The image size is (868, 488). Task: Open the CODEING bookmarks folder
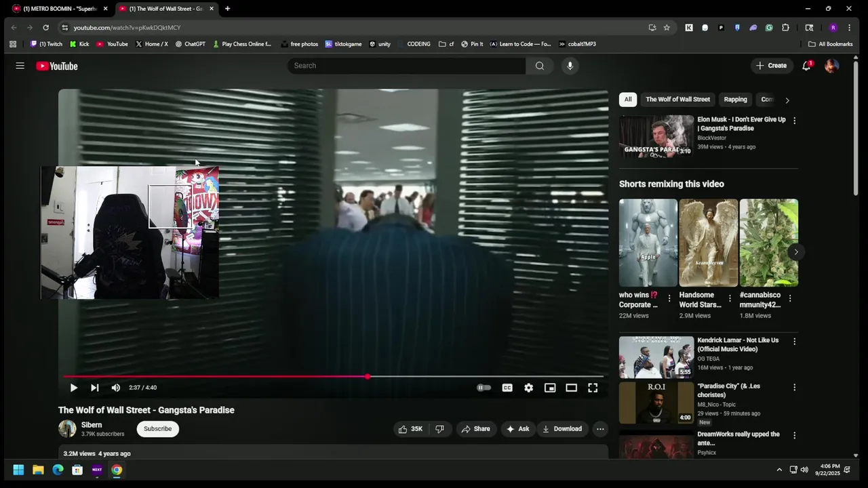[x=418, y=44]
